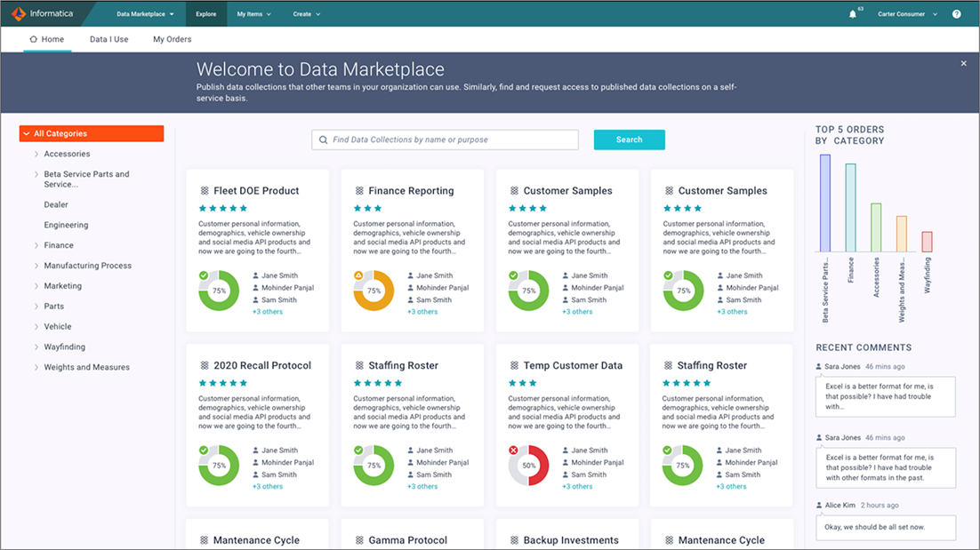Image resolution: width=980 pixels, height=550 pixels.
Task: Open Mantenance Cycle card below 2020 Recall Protocol
Action: click(258, 535)
